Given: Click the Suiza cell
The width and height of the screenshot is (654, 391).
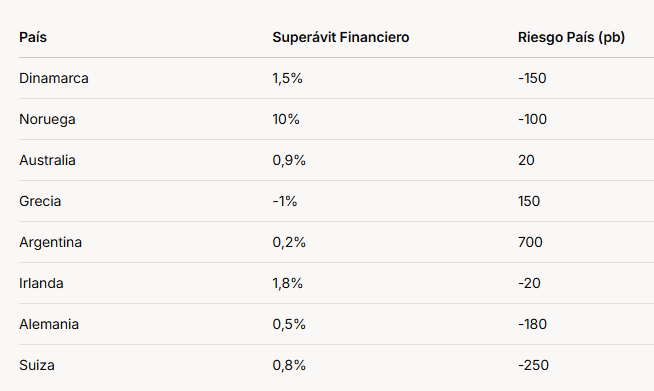Looking at the screenshot, I should tap(37, 365).
